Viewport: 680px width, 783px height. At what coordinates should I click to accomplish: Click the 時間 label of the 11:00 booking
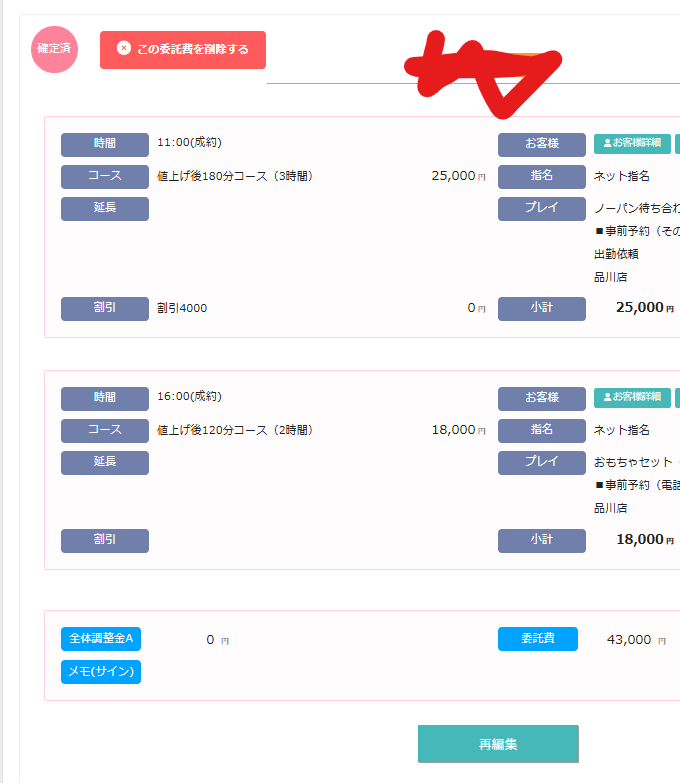click(105, 144)
